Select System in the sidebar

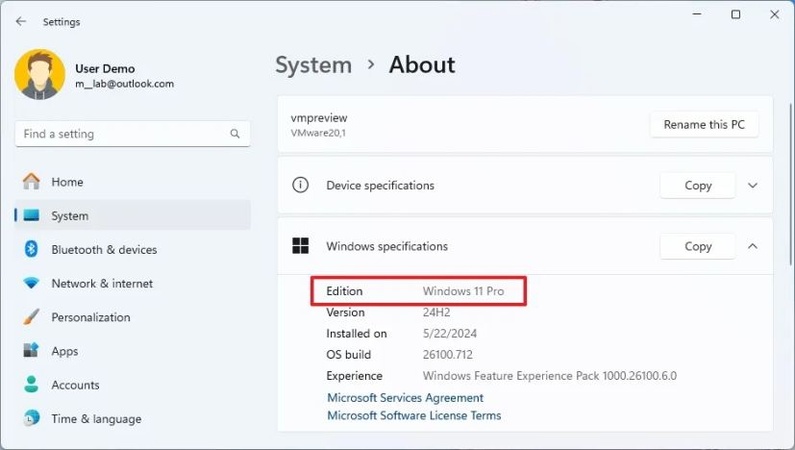(132, 216)
